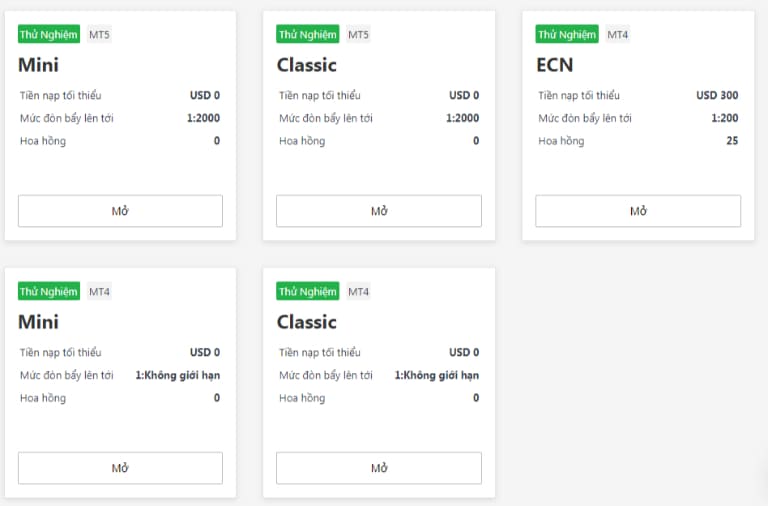Image resolution: width=768 pixels, height=506 pixels.
Task: Select Thử Nghiệm badge on MT4 Mini card
Action: click(x=48, y=292)
